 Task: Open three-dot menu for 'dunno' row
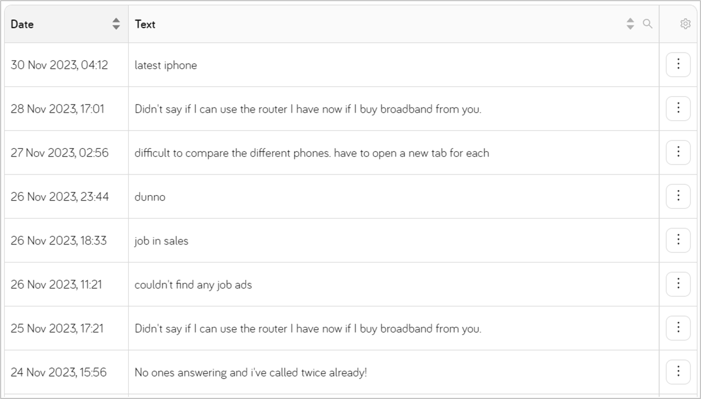click(x=678, y=196)
